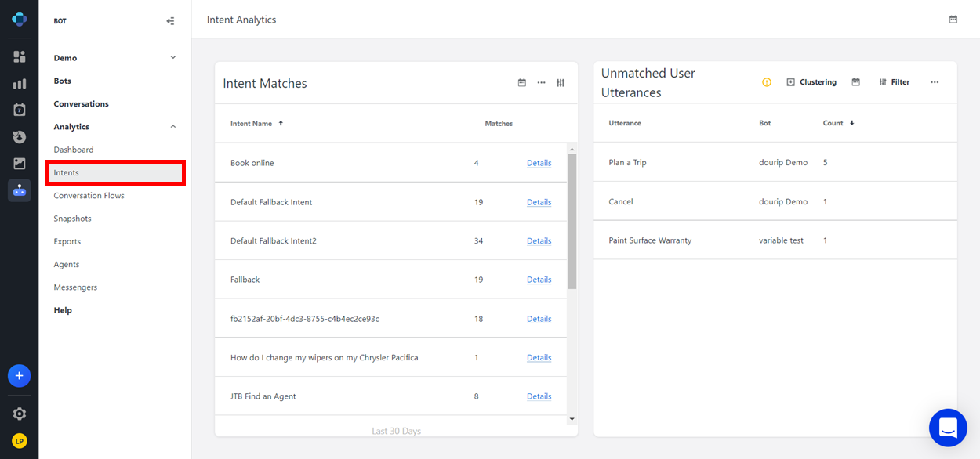
Task: Click the bot icon in left rail
Action: click(x=20, y=190)
